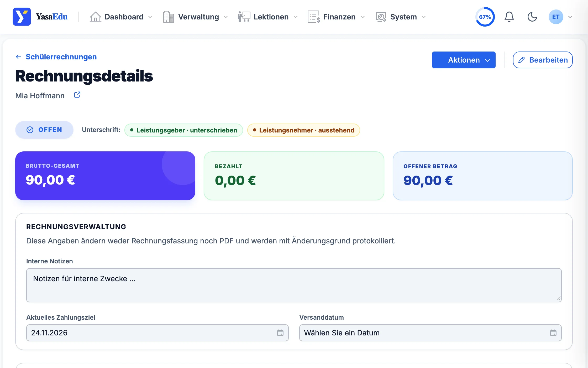
Task: Click the Lektionen presenter icon
Action: [244, 17]
